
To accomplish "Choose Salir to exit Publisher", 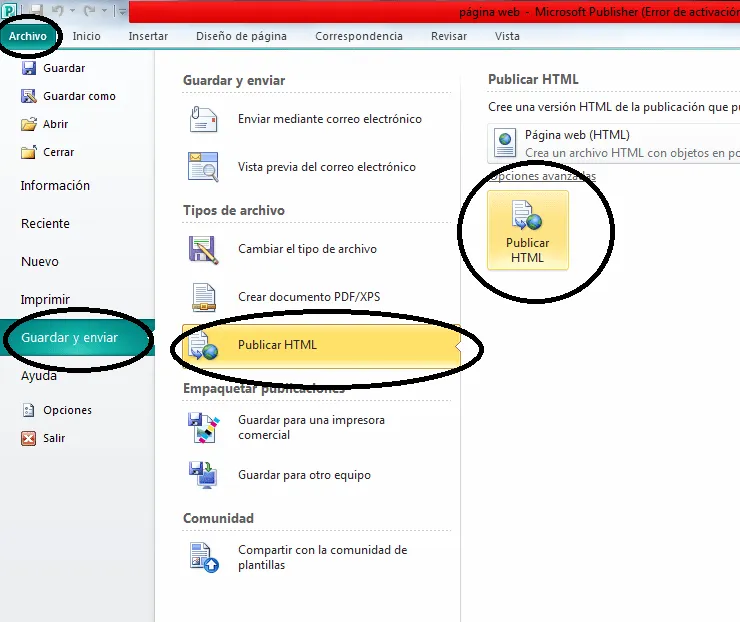I will 54,438.
